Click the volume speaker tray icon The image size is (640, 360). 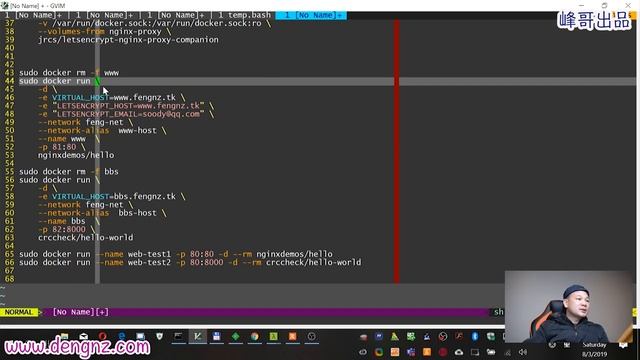point(523,352)
